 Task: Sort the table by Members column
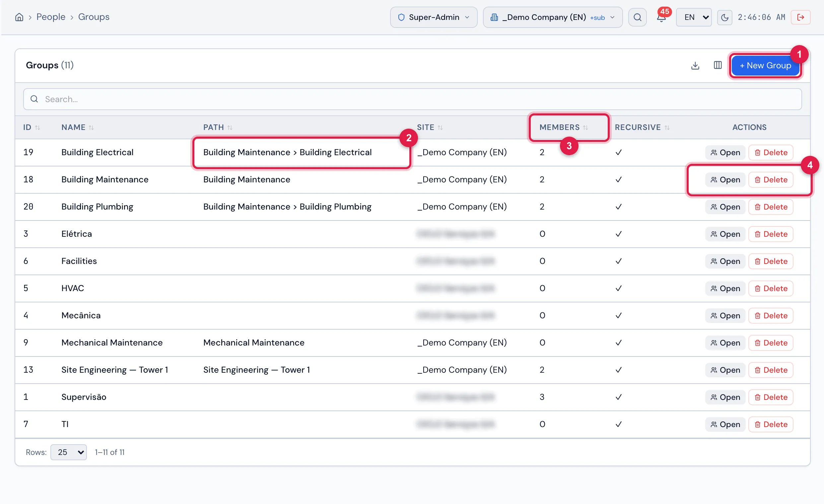(x=564, y=127)
